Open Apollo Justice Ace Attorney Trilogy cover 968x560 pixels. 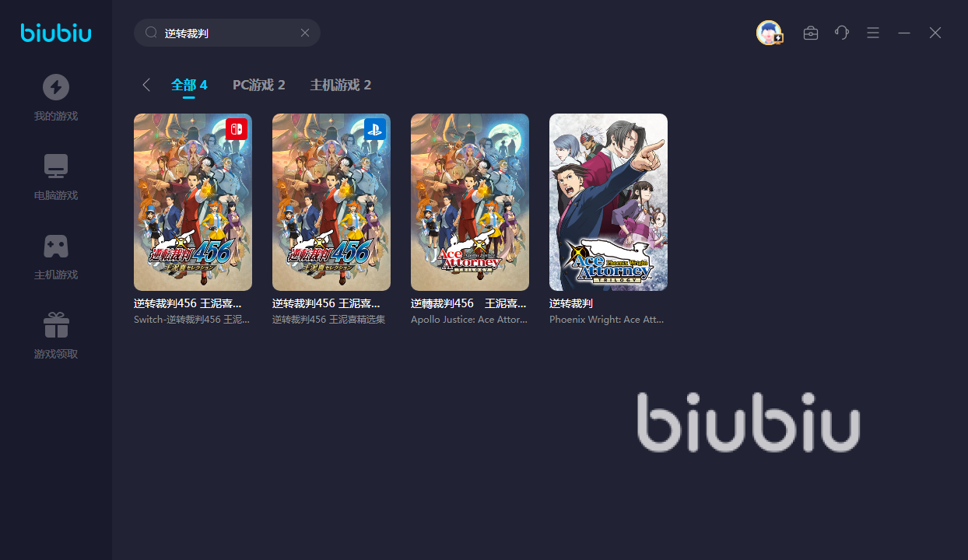tap(470, 202)
